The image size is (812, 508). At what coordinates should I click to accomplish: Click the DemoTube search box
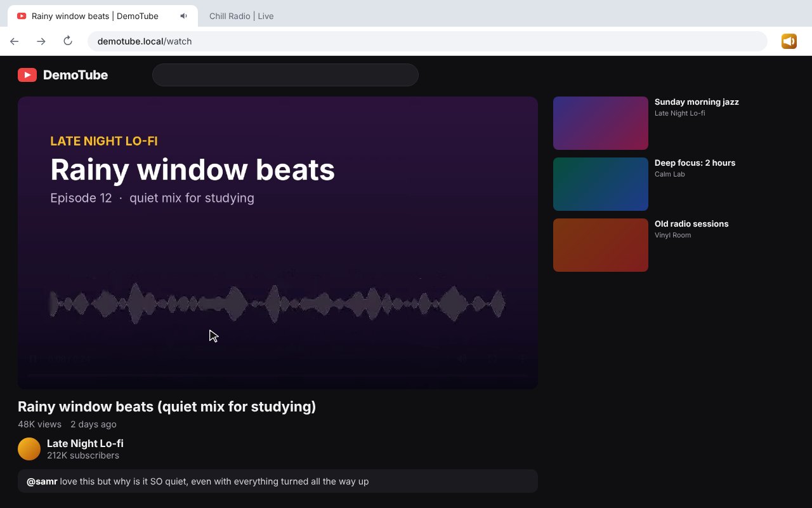(x=285, y=75)
